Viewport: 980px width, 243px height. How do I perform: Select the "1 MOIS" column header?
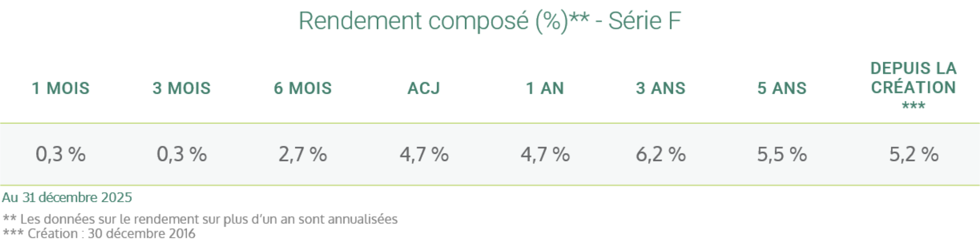coord(61,88)
